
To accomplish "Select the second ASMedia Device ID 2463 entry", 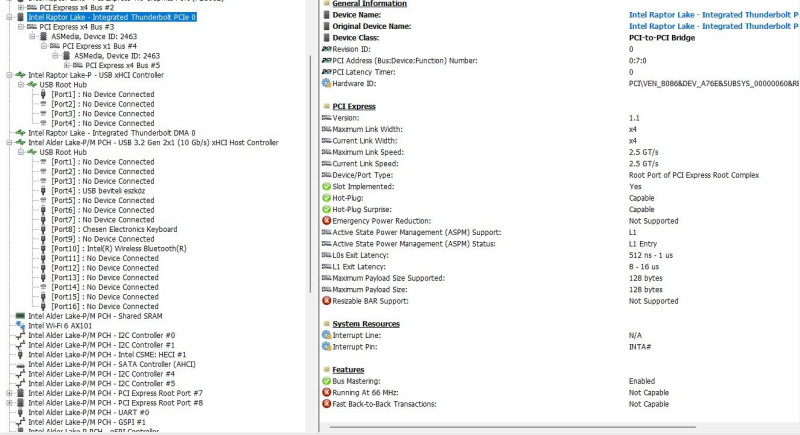I will [117, 56].
